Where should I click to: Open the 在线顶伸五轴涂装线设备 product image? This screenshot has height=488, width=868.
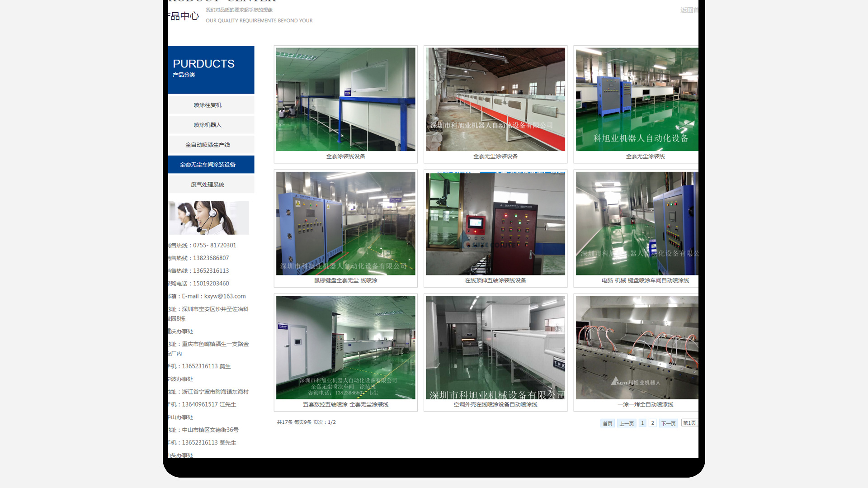(495, 223)
